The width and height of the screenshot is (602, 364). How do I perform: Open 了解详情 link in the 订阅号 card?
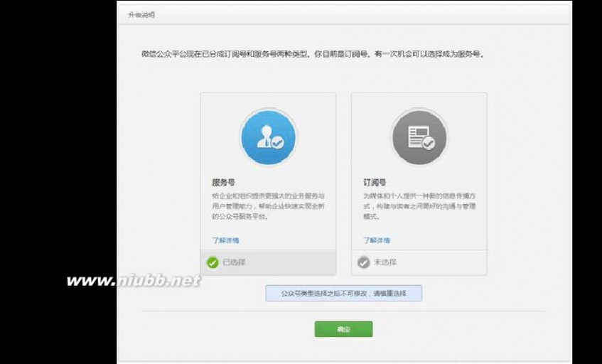[377, 240]
